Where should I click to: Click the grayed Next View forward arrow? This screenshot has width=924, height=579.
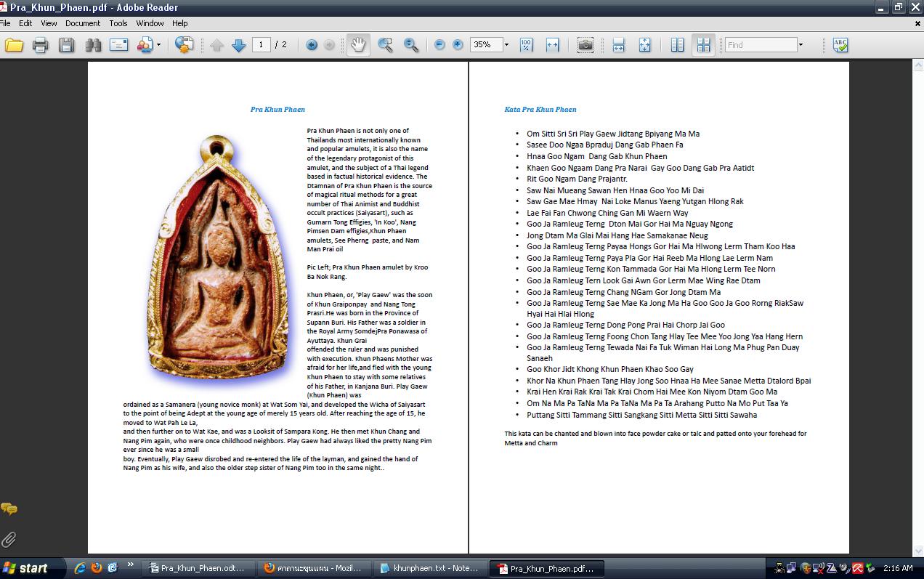[x=329, y=45]
